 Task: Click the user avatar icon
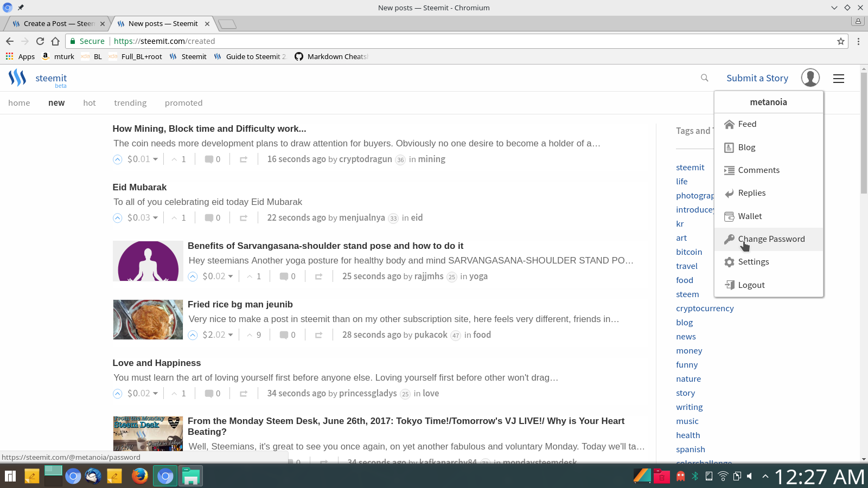[x=810, y=78]
